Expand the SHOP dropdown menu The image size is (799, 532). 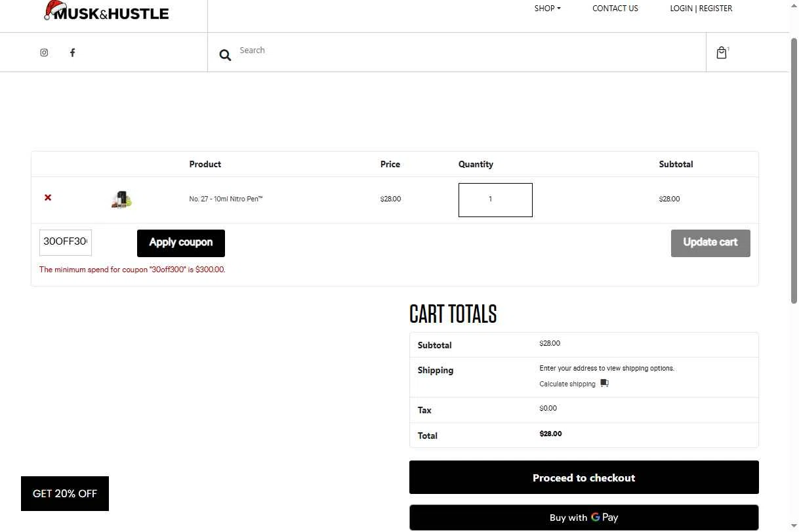tap(547, 9)
